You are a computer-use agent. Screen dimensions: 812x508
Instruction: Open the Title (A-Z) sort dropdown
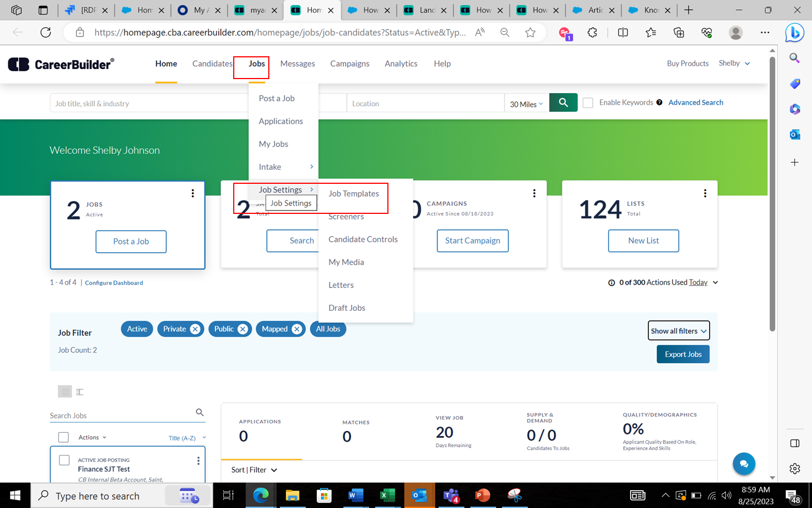pos(186,437)
